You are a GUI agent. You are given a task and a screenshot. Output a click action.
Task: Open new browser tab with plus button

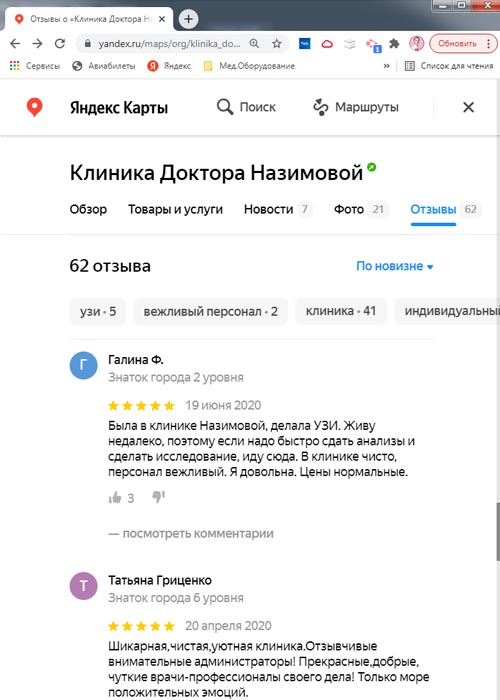pyautogui.click(x=188, y=19)
